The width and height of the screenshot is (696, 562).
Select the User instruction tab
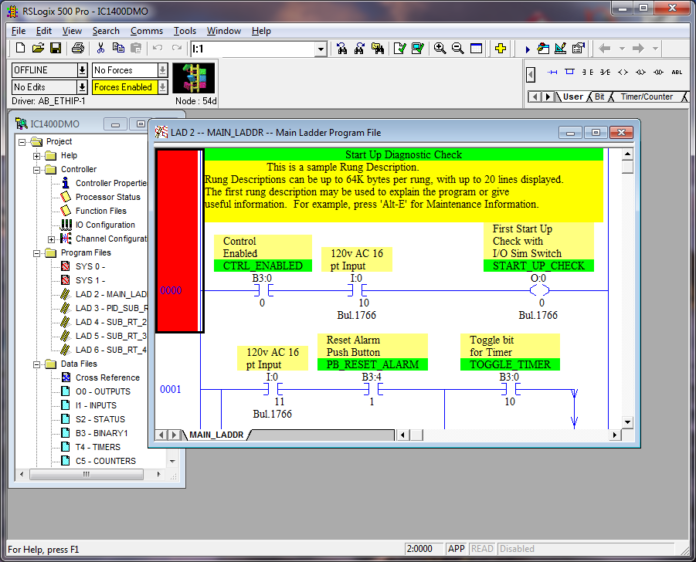(x=573, y=97)
